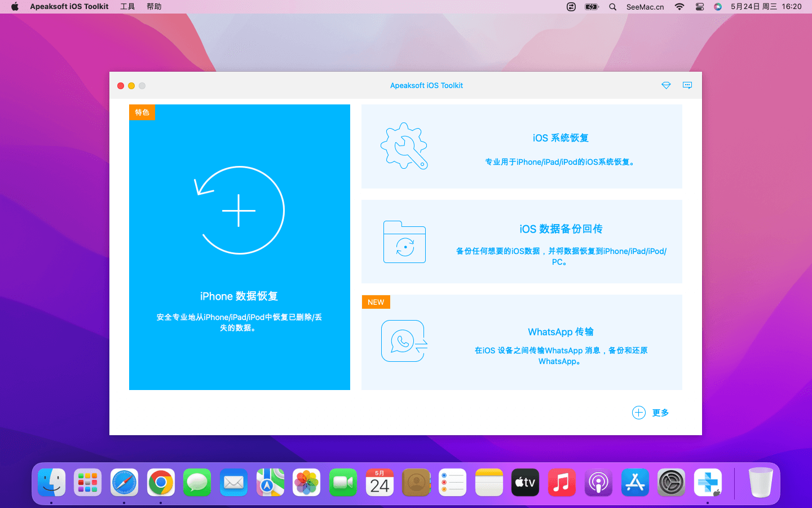Click the iPhone data recovery circular arrow icon

tap(239, 211)
